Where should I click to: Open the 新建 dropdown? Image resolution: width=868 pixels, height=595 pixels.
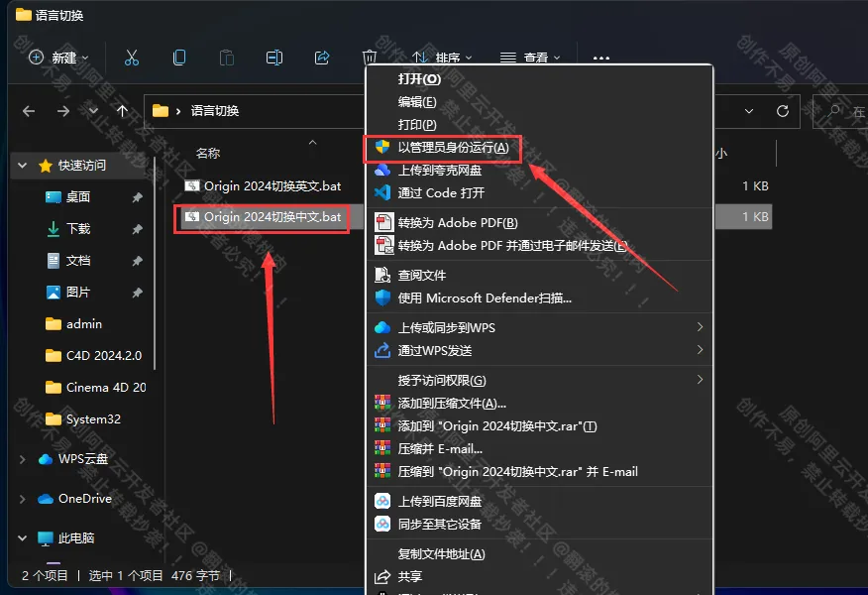pyautogui.click(x=58, y=58)
